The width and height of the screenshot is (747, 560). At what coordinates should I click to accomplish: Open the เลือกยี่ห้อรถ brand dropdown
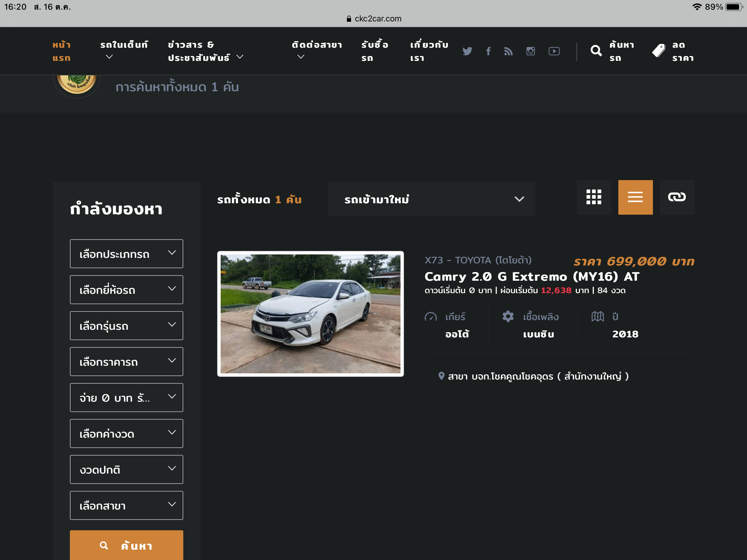[x=126, y=290]
